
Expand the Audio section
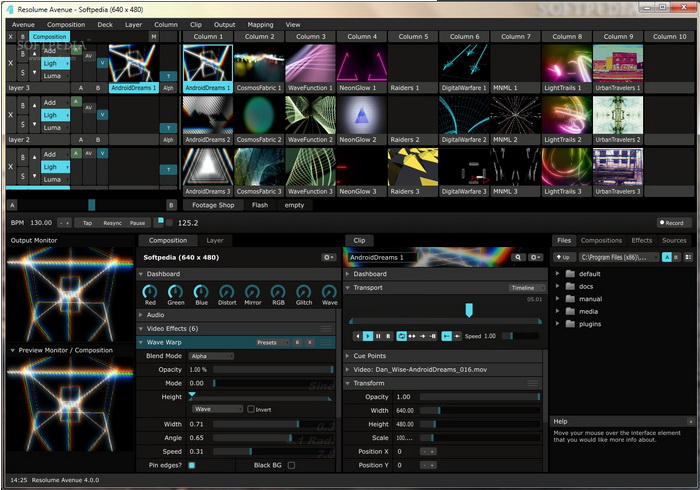[x=141, y=315]
